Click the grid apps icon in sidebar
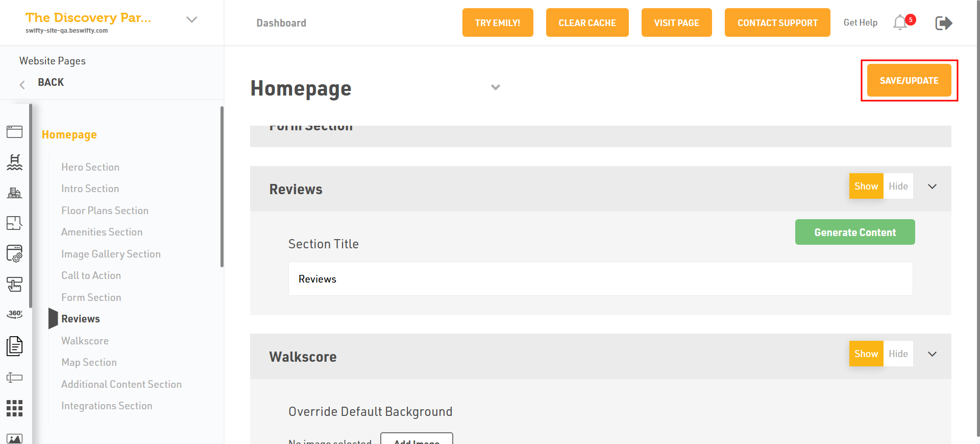The width and height of the screenshot is (980, 444). [14, 408]
